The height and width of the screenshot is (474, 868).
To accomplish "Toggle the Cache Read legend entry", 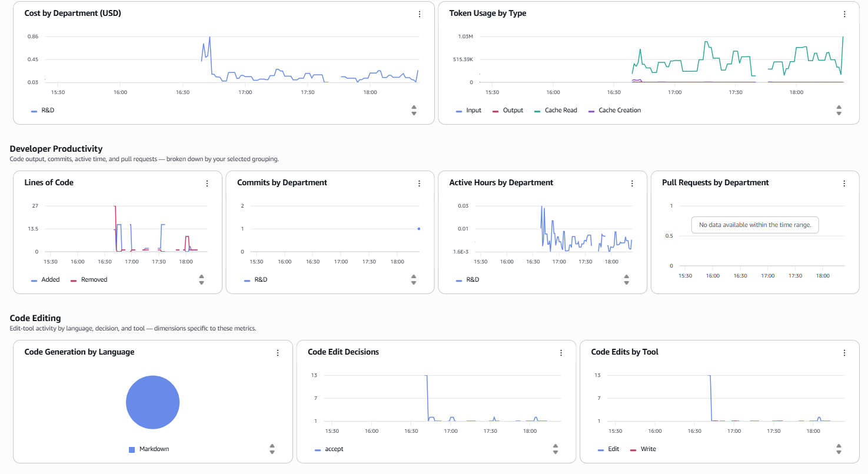I will click(556, 110).
